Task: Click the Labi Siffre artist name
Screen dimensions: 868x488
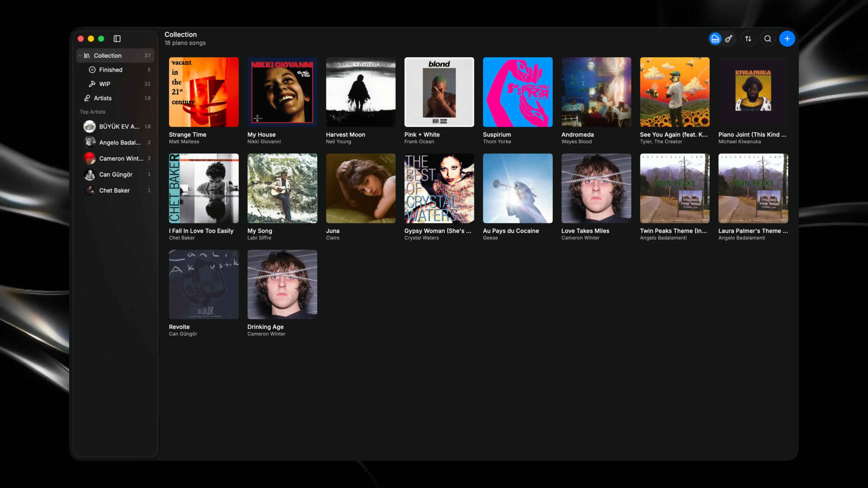Action: (x=259, y=238)
